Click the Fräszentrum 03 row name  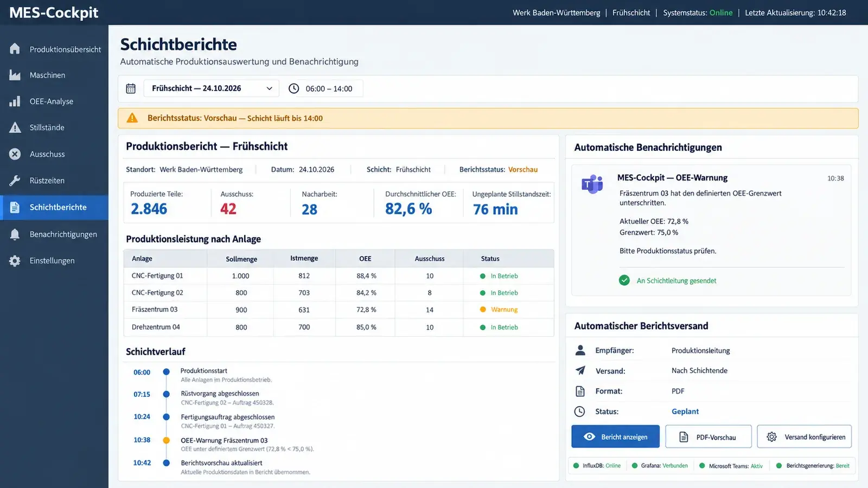coord(155,310)
